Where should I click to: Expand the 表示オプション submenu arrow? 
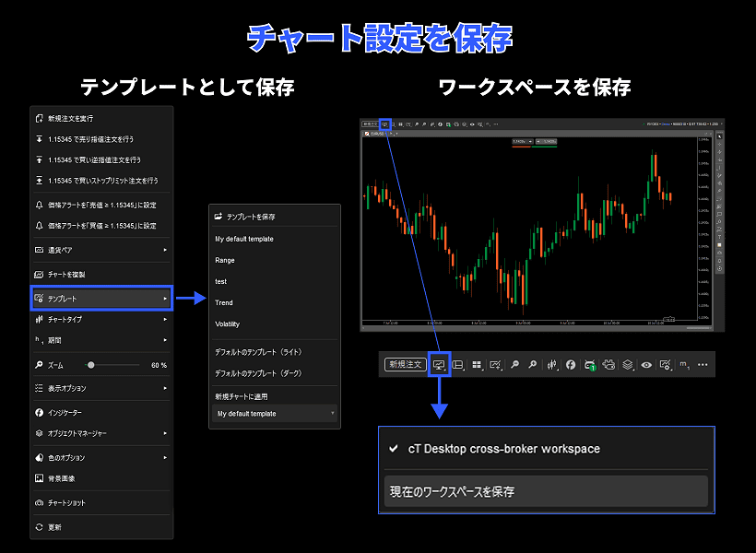(x=165, y=388)
